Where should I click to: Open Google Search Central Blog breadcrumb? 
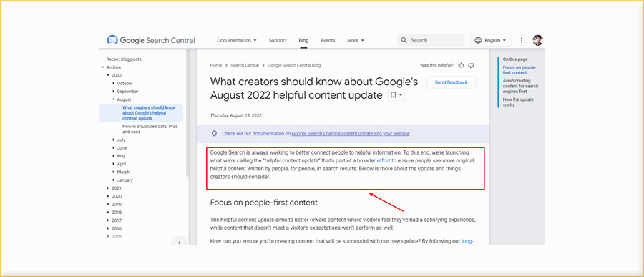pyautogui.click(x=294, y=65)
